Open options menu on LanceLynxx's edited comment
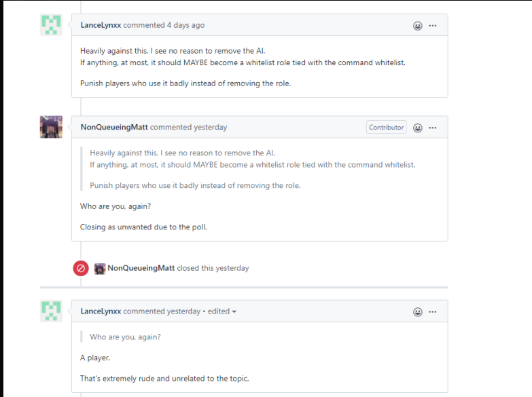The height and width of the screenshot is (397, 532). tap(433, 312)
